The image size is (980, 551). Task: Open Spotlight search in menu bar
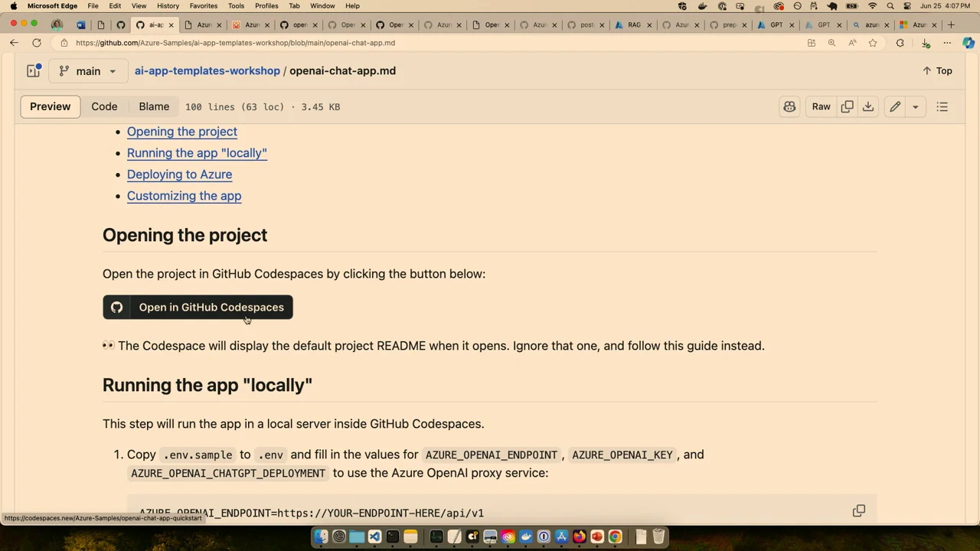point(890,5)
